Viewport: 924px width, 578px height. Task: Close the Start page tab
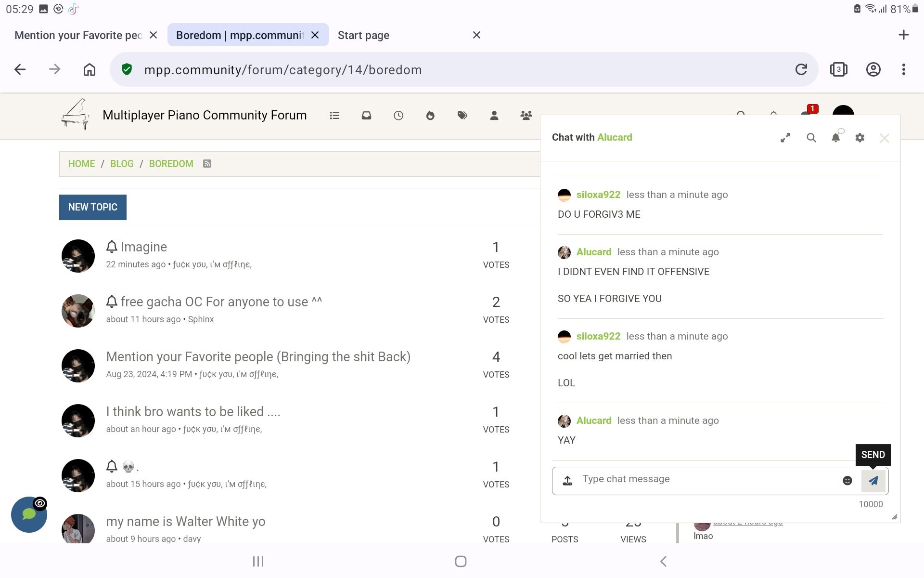point(476,35)
